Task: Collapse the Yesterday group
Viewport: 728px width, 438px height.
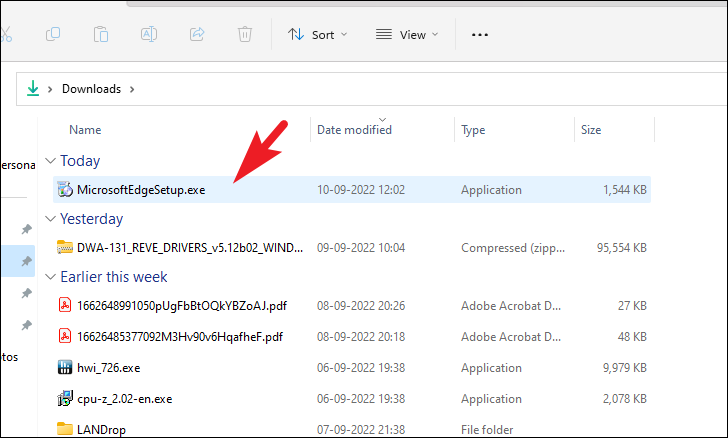Action: click(50, 219)
